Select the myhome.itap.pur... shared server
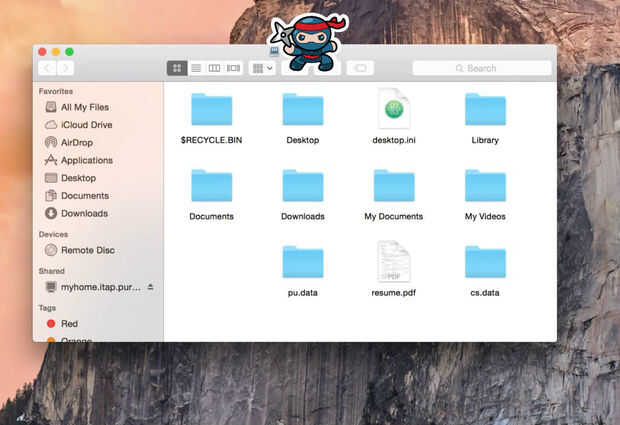Viewport: 620px width, 425px height. [100, 287]
